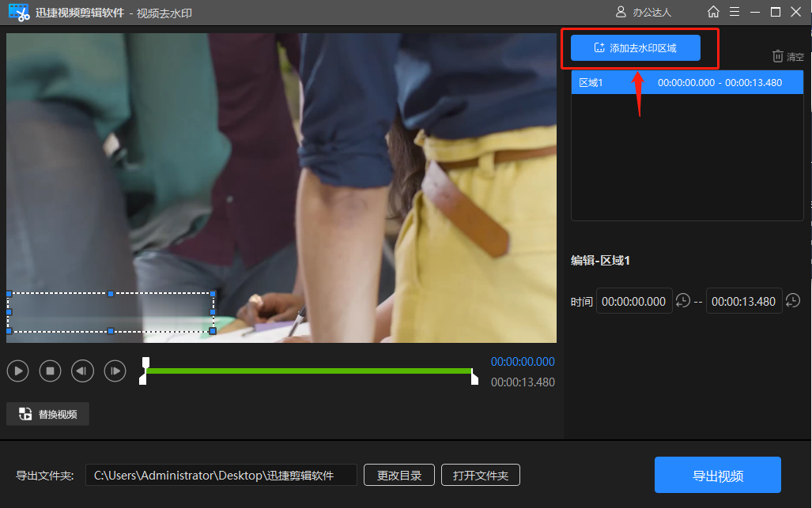Image resolution: width=812 pixels, height=508 pixels.
Task: Click the scissors app logo icon
Action: tap(19, 13)
